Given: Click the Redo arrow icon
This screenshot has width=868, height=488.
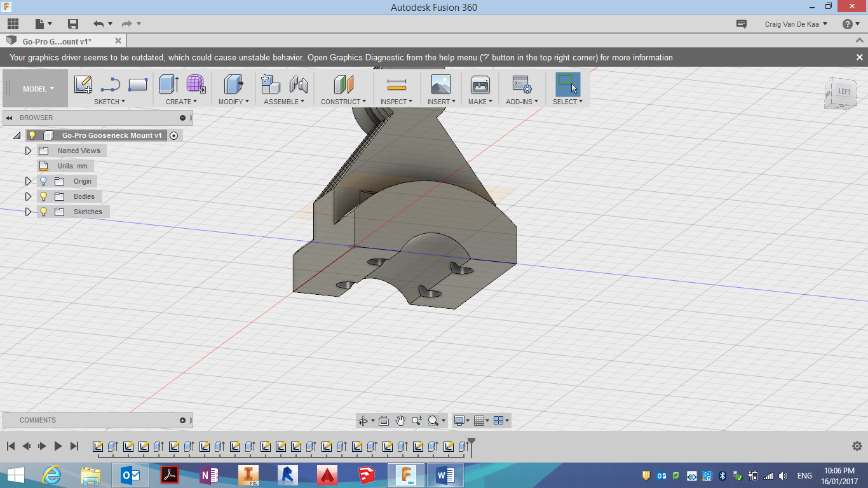Looking at the screenshot, I should click(127, 24).
